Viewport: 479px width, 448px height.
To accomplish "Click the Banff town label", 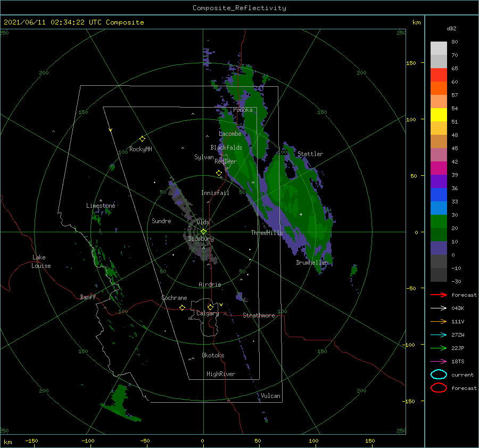I will click(x=88, y=297).
